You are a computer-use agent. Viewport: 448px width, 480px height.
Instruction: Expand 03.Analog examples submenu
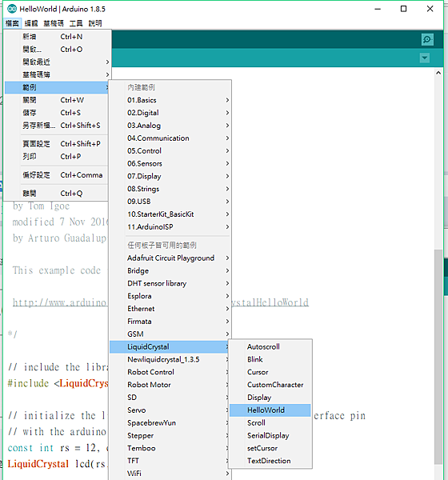tap(170, 126)
